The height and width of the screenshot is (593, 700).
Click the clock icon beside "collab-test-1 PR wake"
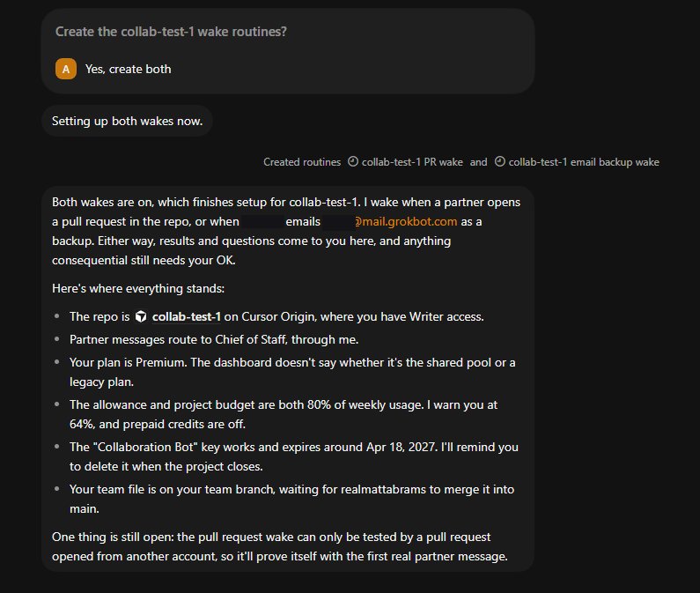[353, 161]
